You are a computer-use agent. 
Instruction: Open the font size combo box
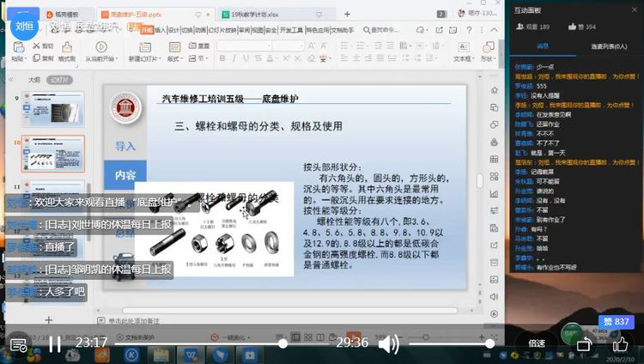pyautogui.click(x=289, y=45)
